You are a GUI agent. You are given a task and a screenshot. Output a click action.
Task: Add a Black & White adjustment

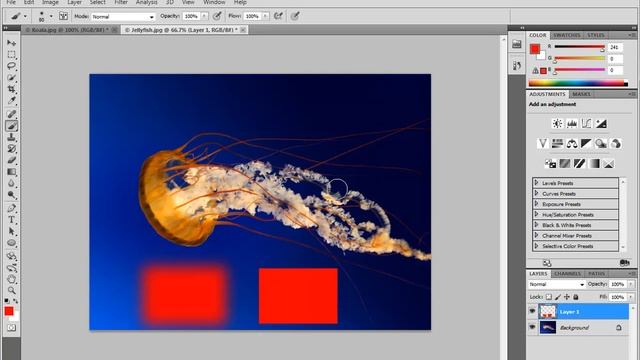[x=586, y=143]
